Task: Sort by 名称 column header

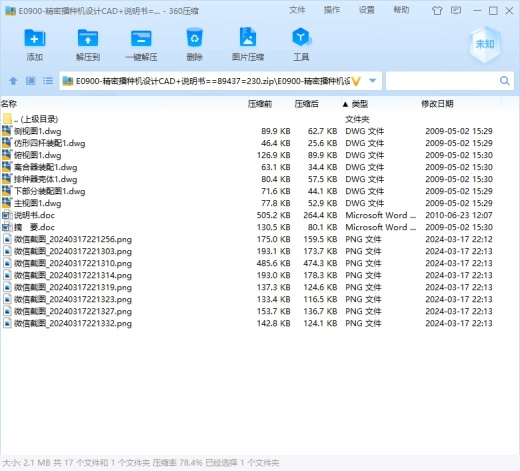Action: [9, 104]
